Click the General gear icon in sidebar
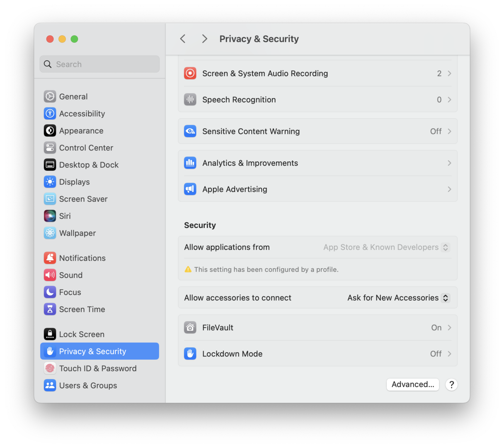The height and width of the screenshot is (448, 504). 50,97
